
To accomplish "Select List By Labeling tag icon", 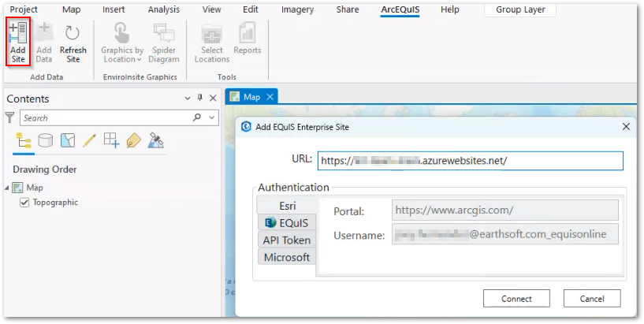I will click(x=133, y=140).
